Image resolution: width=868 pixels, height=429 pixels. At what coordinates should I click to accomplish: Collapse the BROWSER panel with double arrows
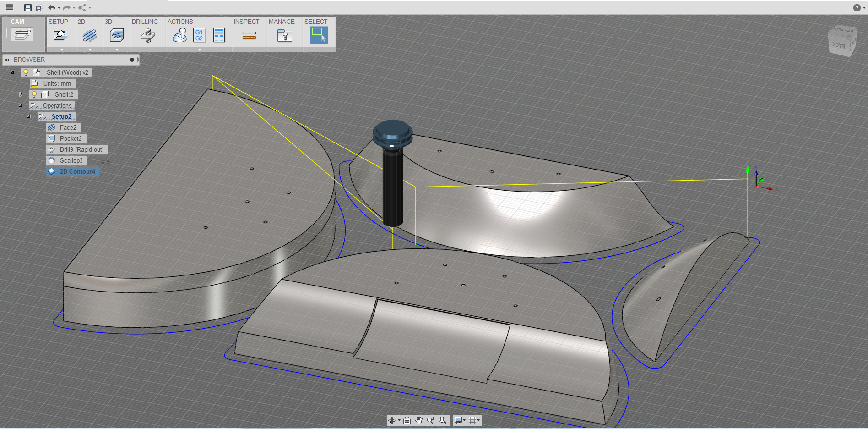(x=7, y=60)
